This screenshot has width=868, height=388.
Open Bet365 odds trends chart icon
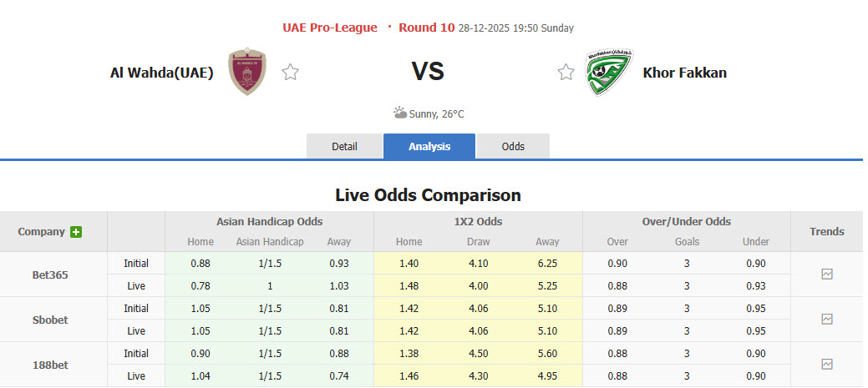click(827, 274)
